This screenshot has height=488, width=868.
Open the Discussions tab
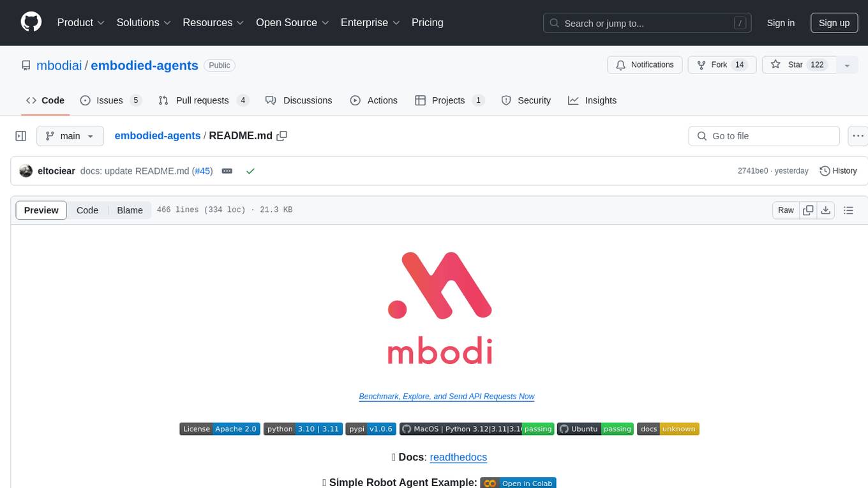(299, 100)
